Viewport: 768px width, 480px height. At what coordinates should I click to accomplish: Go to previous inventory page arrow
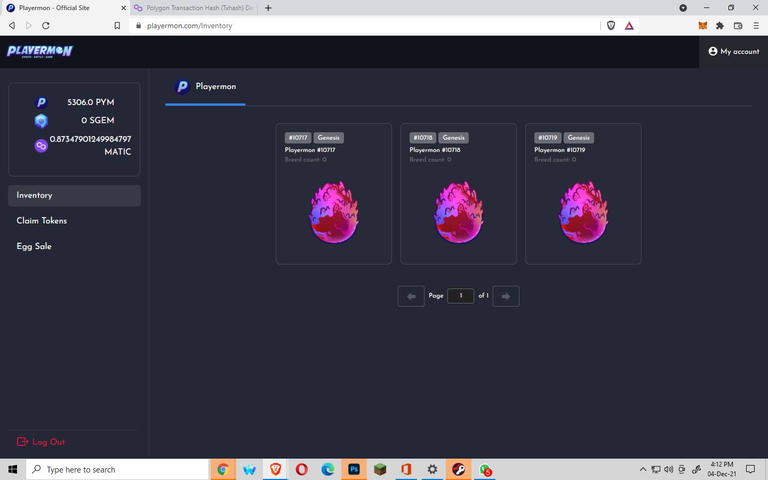411,296
